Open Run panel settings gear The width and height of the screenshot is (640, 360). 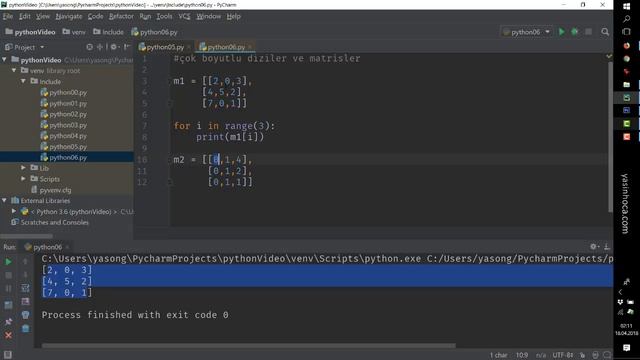[x=593, y=247]
